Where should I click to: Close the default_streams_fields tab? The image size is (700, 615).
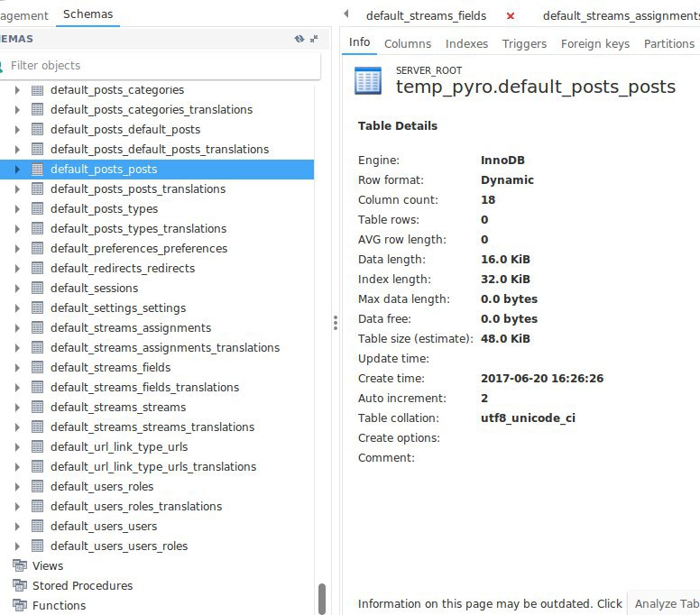click(x=511, y=15)
